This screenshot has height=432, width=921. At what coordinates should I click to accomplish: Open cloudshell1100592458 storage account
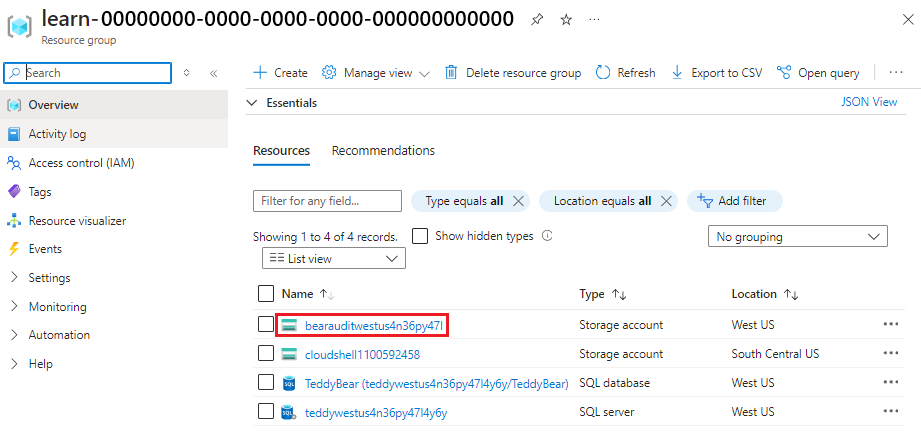(362, 354)
